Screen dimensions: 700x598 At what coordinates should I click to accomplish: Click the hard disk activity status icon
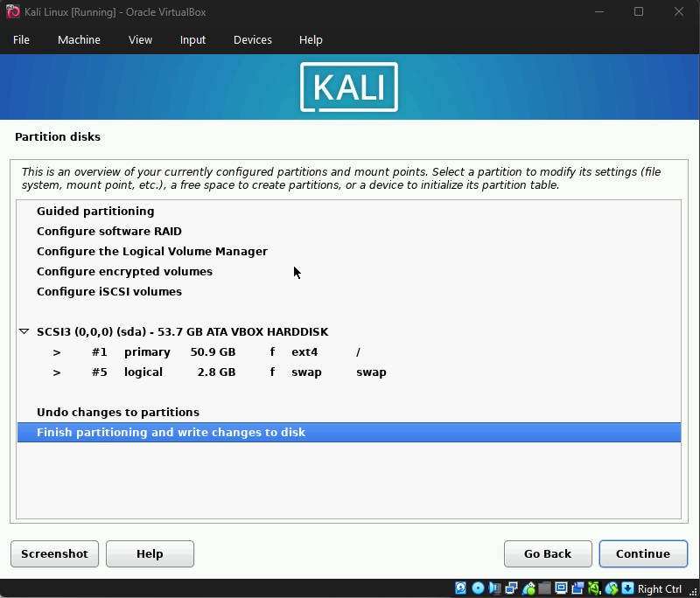[x=461, y=588]
